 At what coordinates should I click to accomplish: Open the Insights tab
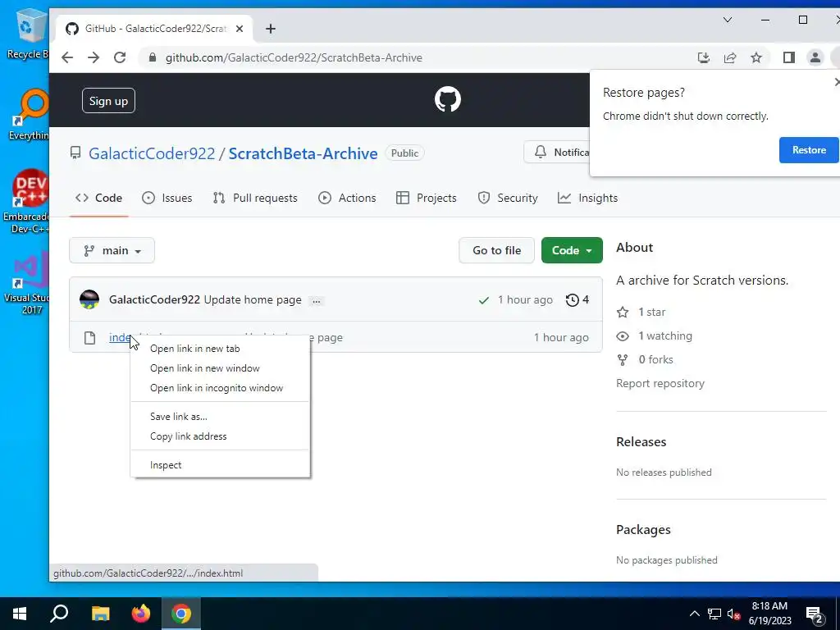pos(587,199)
